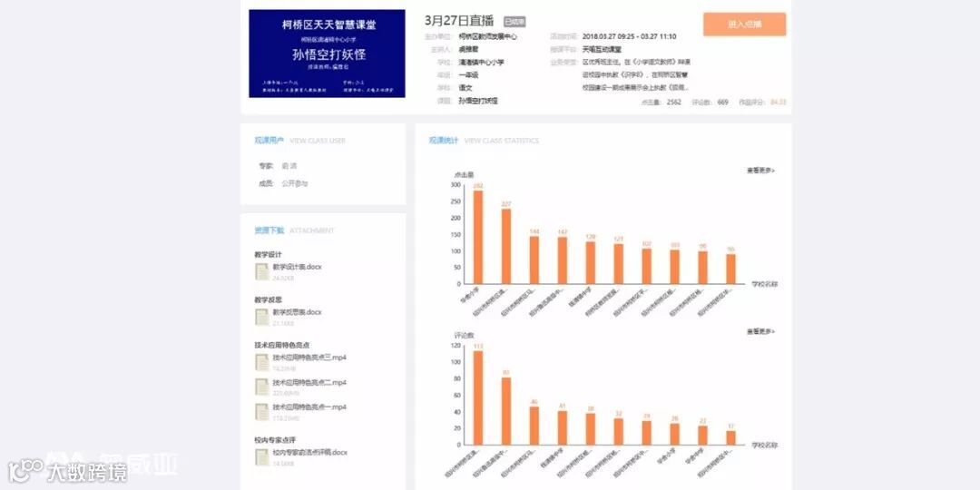Download the 教学设计表.docx link

(298, 267)
